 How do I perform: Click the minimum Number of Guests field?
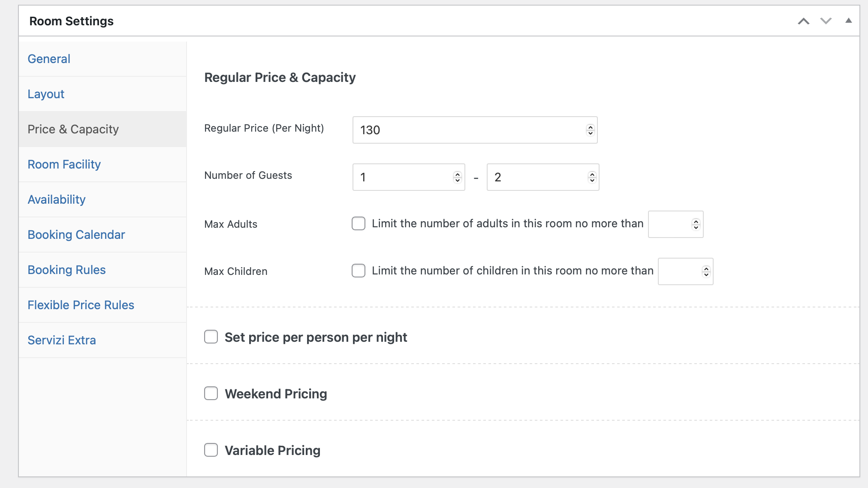point(409,177)
